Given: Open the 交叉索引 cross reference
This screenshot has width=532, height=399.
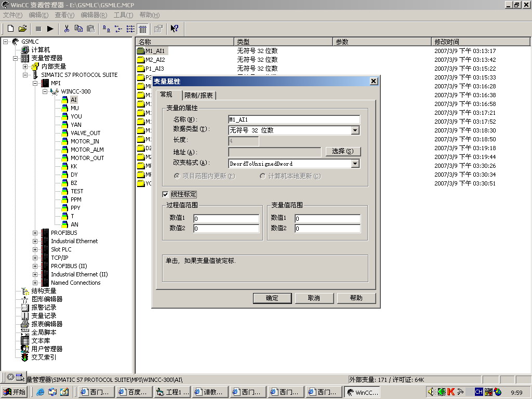Looking at the screenshot, I should 44,357.
